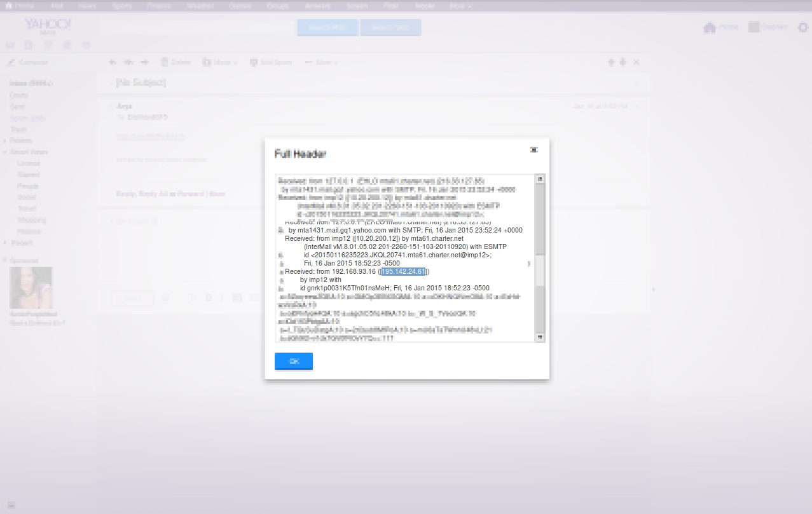This screenshot has width=812, height=514.
Task: Click Sports in the top navigation bar
Action: 122,6
